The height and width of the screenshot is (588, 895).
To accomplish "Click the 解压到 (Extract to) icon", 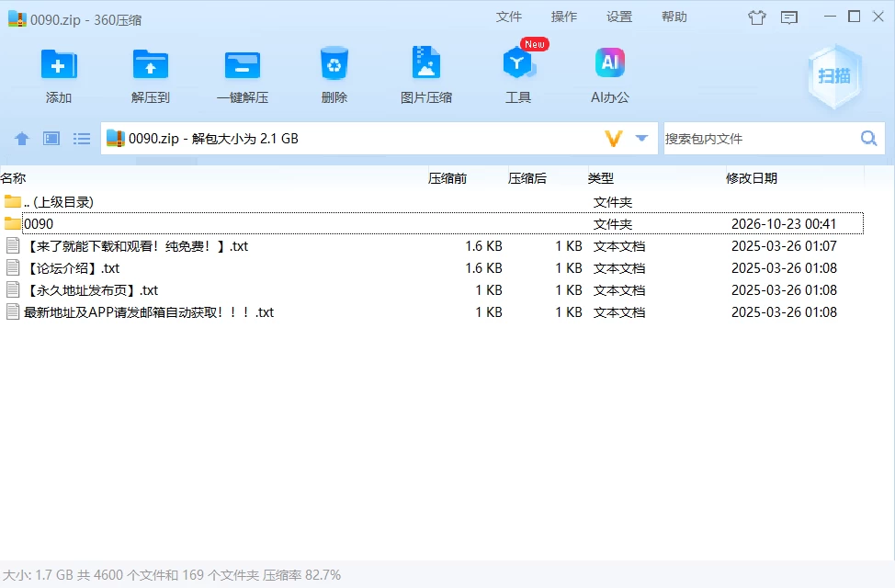I will coord(151,64).
